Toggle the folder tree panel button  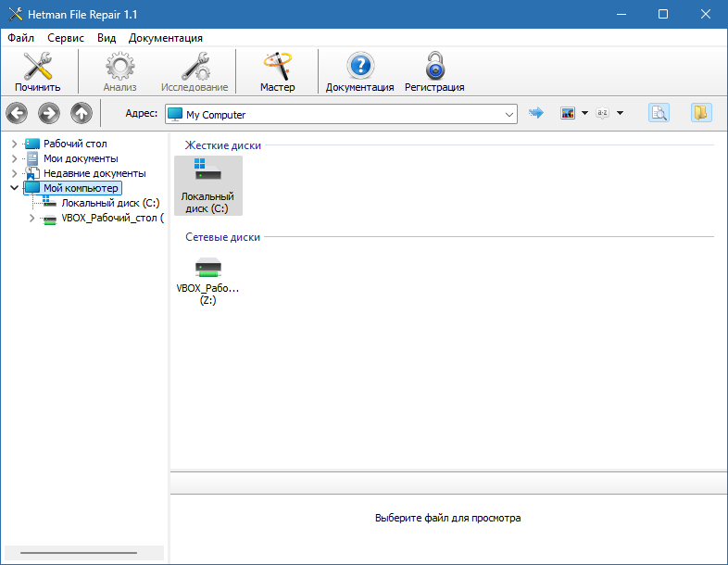700,113
